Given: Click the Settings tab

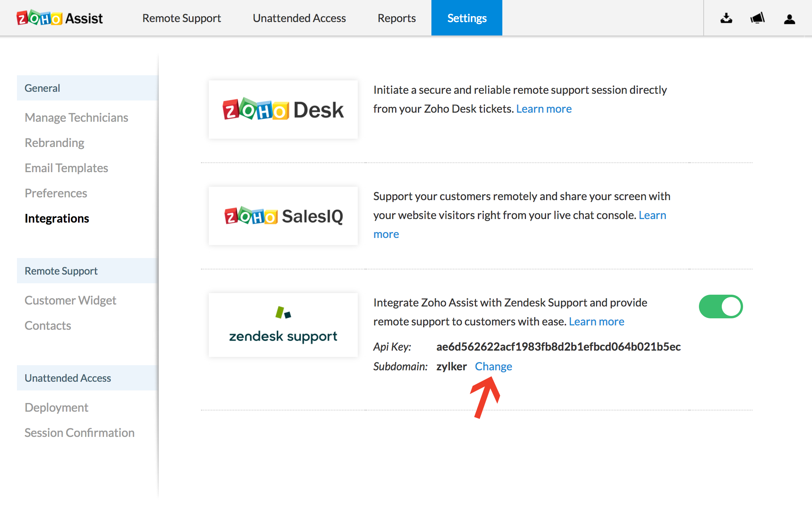Looking at the screenshot, I should pos(466,18).
